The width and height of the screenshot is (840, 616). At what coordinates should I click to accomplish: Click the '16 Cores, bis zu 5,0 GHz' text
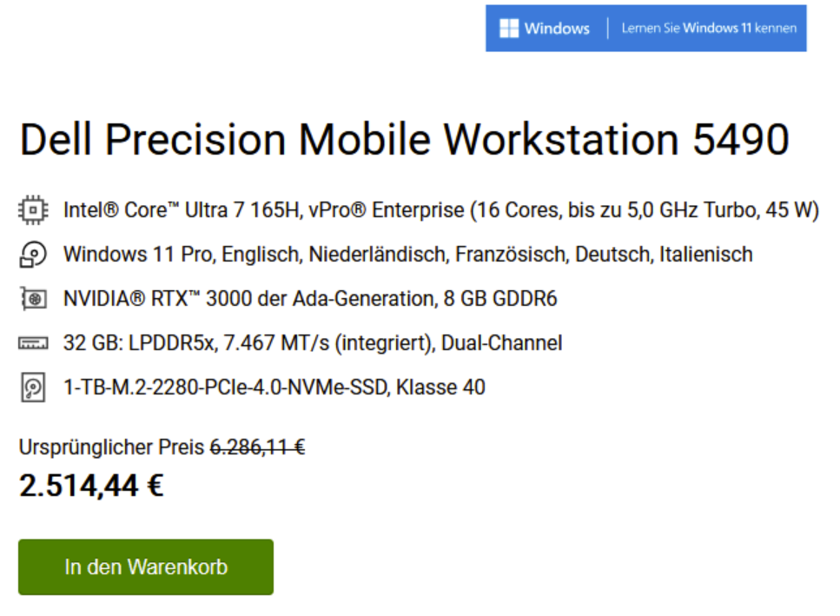587,210
